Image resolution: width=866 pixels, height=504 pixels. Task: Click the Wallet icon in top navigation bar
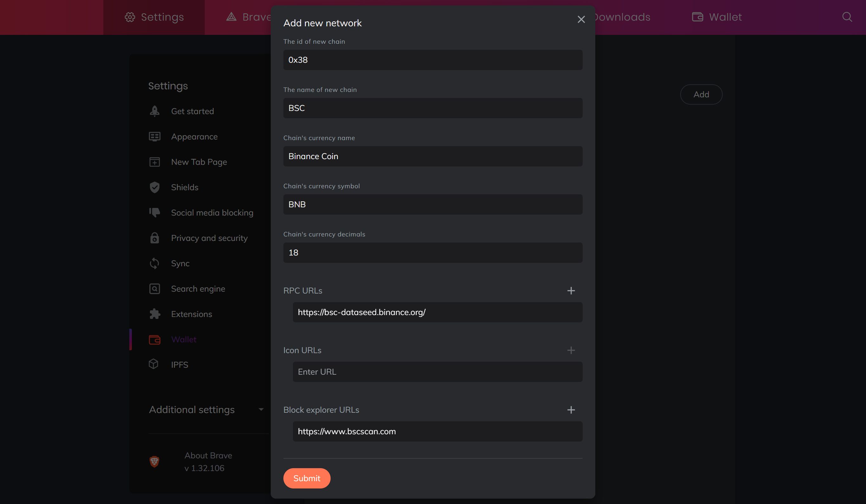click(697, 17)
